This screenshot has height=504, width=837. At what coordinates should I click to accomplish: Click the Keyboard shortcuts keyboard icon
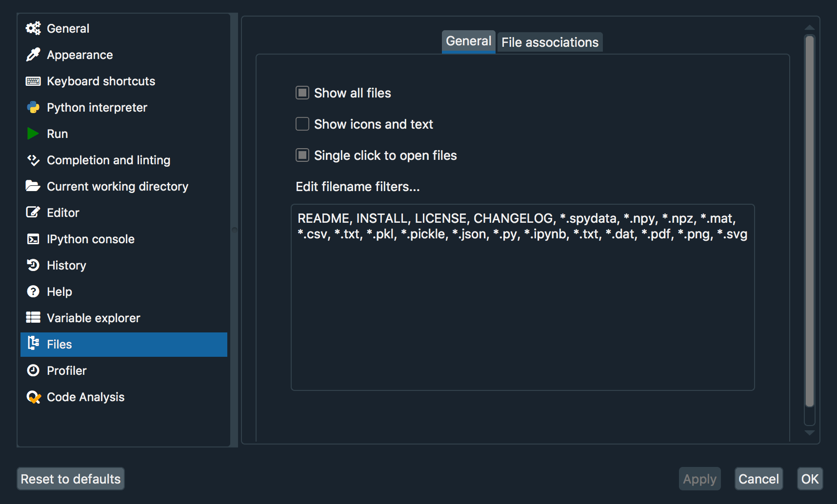(33, 81)
